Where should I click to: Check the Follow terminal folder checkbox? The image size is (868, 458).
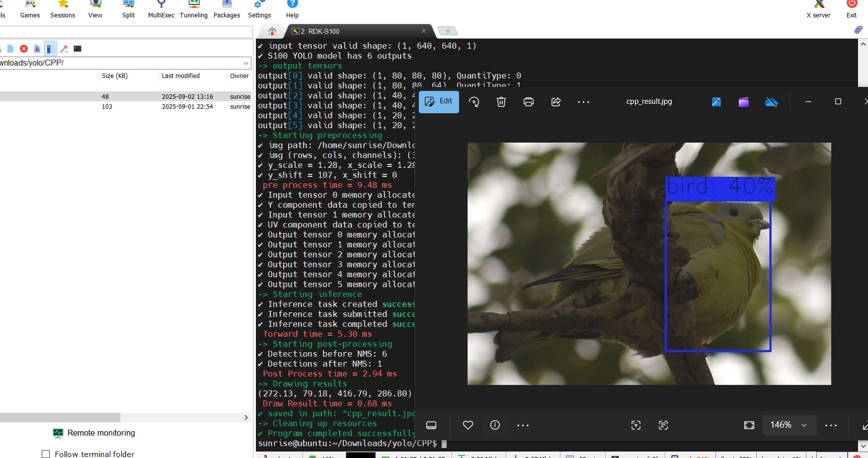46,454
